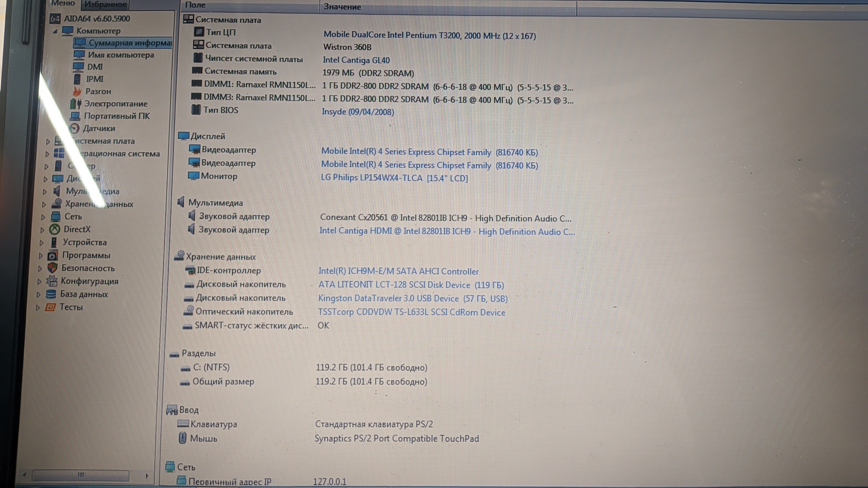Open Intel(R) ICH9M-E/M SATA AHCI Controller link
This screenshot has height=488, width=868.
pos(398,271)
